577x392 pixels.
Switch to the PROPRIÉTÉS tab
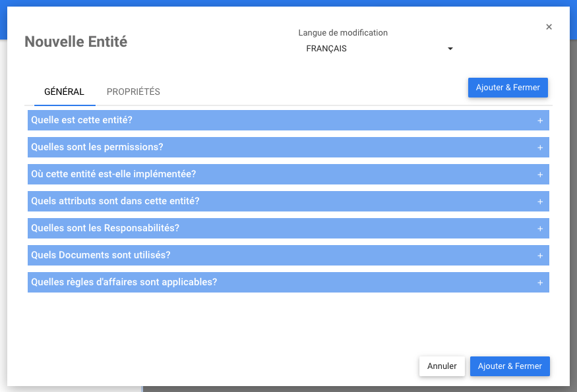(133, 92)
